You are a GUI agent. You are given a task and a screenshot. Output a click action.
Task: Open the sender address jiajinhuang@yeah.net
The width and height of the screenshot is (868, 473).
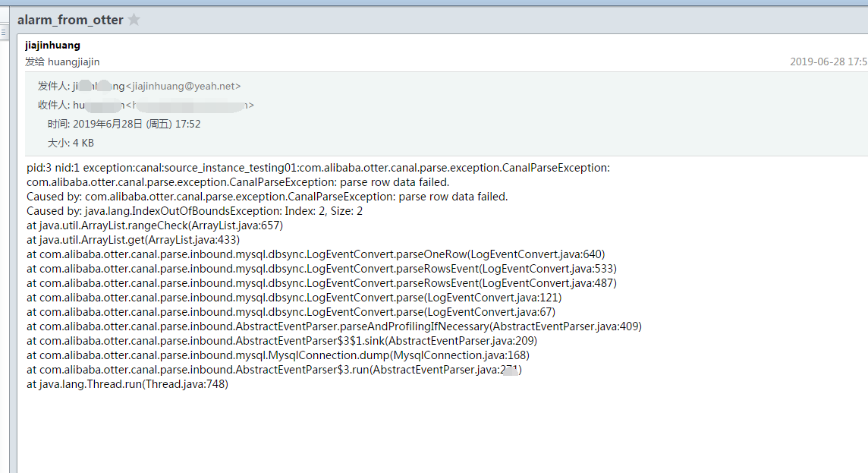pos(183,87)
